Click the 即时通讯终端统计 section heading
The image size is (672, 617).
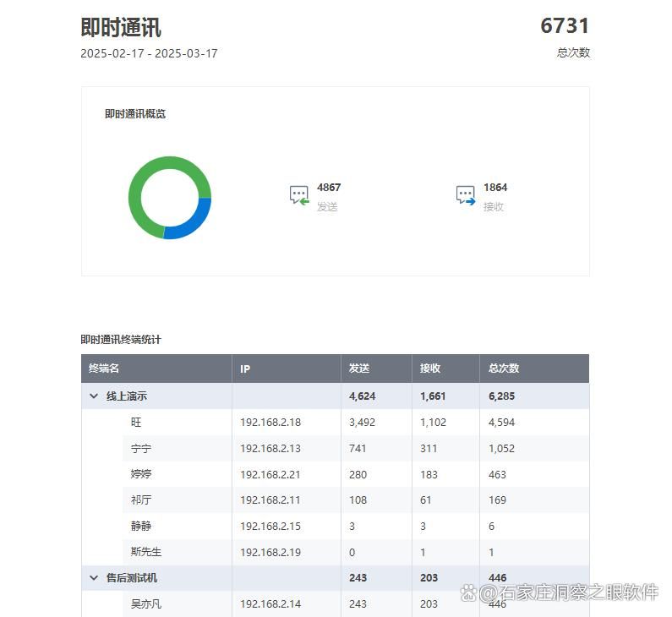click(x=121, y=340)
